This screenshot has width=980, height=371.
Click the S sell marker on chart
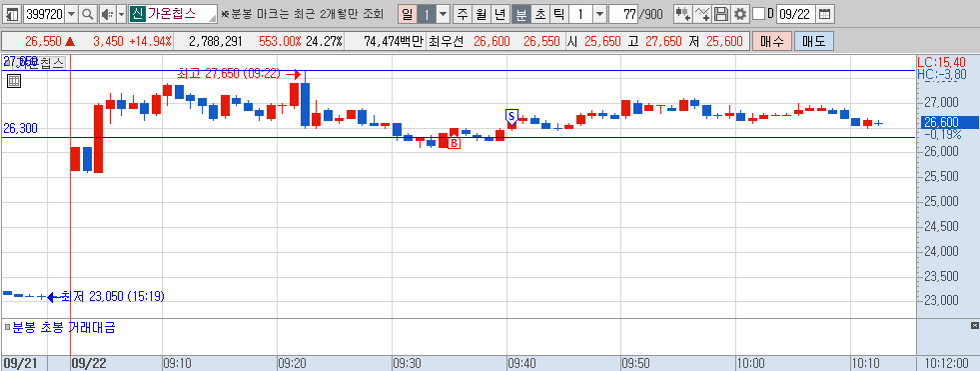coord(511,116)
